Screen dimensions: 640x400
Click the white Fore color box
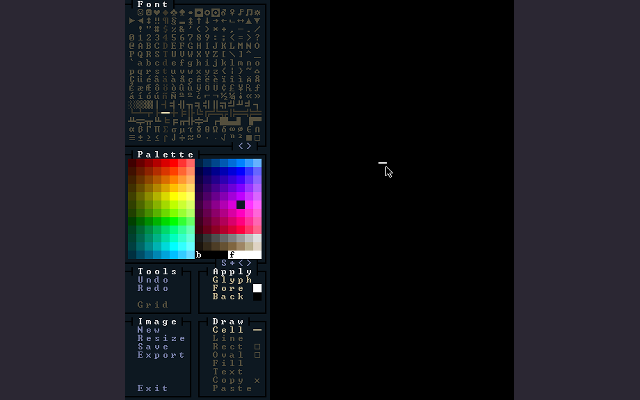(x=257, y=288)
